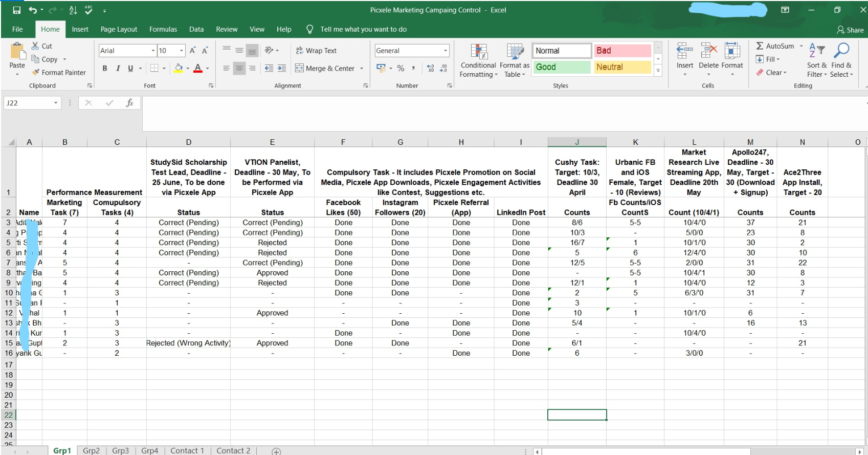Open the General number format dropdown
Image resolution: width=868 pixels, height=455 pixels.
click(446, 50)
